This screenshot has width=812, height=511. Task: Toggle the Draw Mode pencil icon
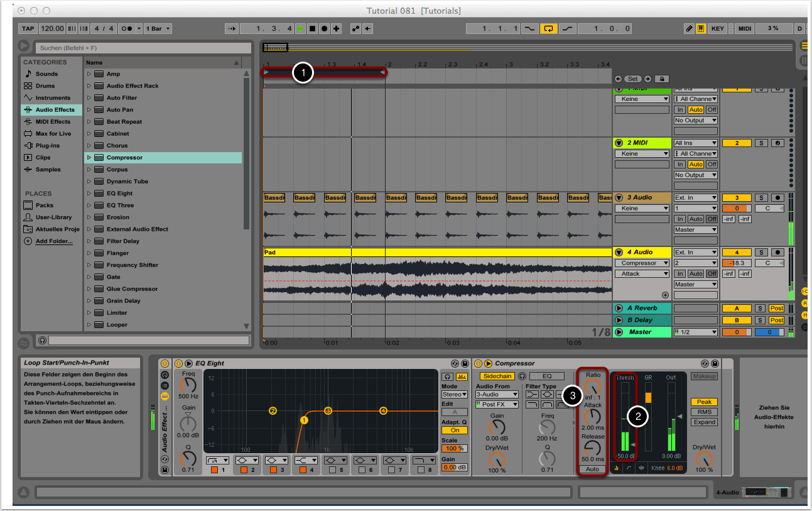tap(689, 29)
